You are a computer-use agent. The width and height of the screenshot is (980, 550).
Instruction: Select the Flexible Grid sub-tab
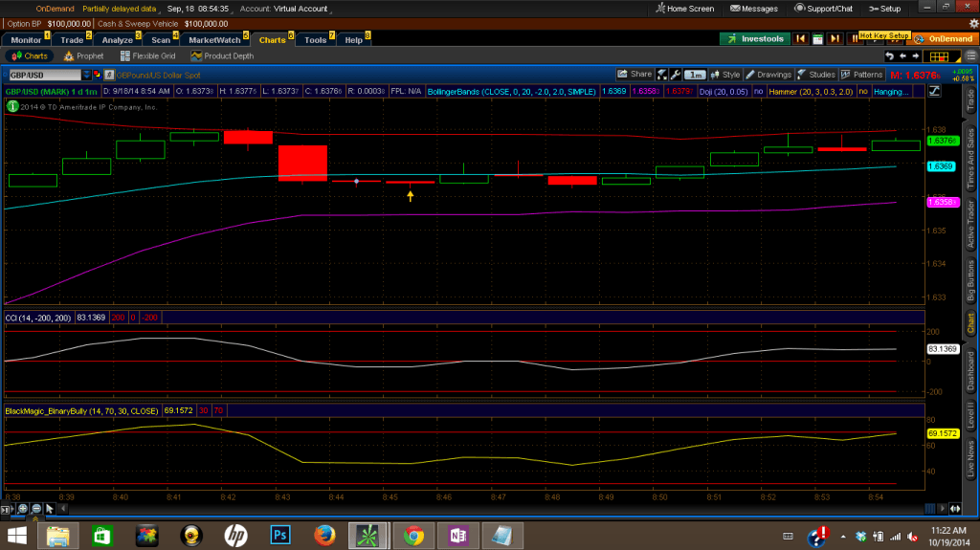[148, 55]
